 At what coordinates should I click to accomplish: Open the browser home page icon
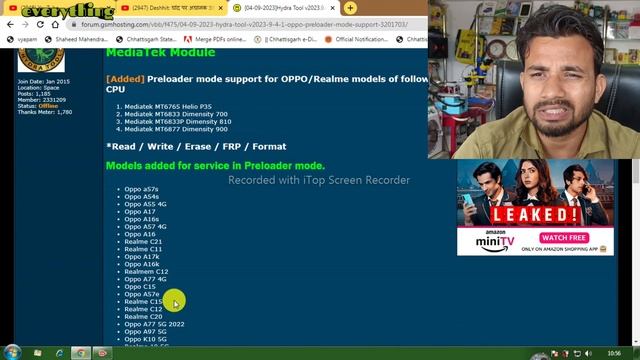pos(55,24)
